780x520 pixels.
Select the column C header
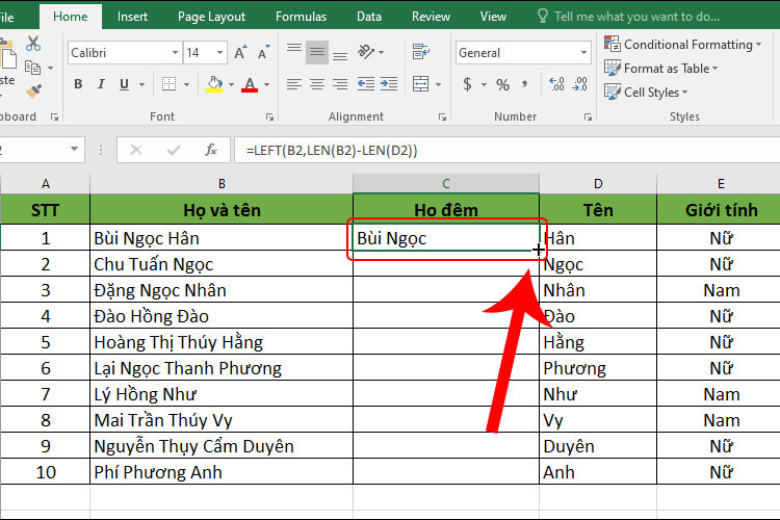click(446, 184)
